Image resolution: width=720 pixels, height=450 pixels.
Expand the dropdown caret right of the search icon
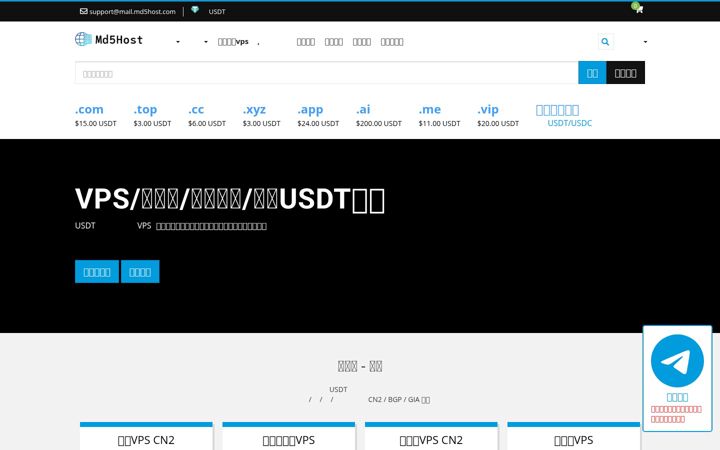(x=645, y=42)
